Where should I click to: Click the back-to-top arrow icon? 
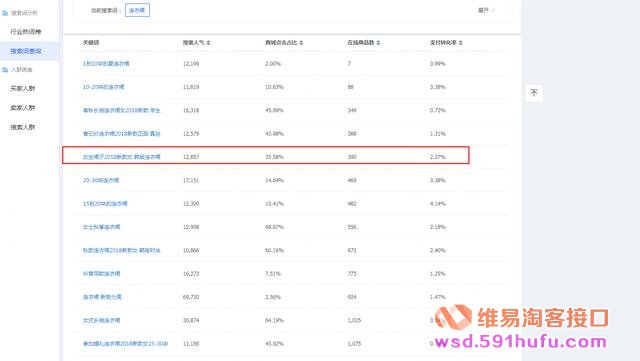tap(534, 93)
